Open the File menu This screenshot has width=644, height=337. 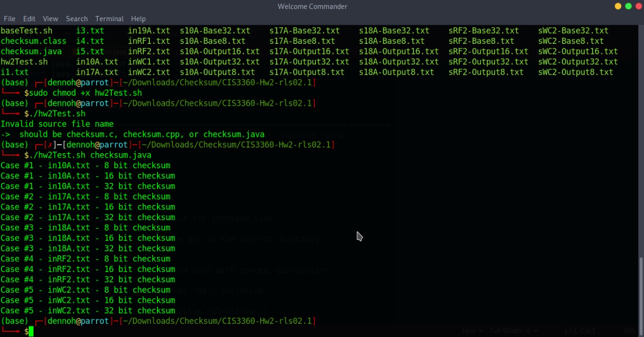pyautogui.click(x=9, y=19)
